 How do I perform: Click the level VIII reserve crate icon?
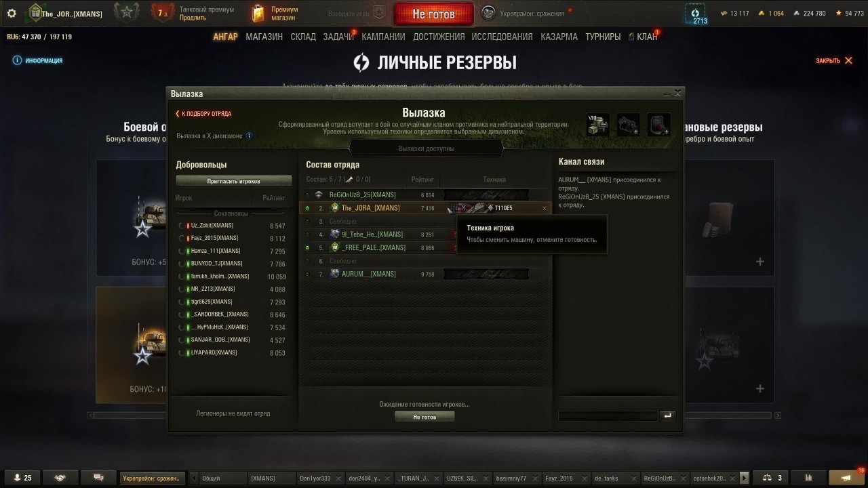[598, 125]
